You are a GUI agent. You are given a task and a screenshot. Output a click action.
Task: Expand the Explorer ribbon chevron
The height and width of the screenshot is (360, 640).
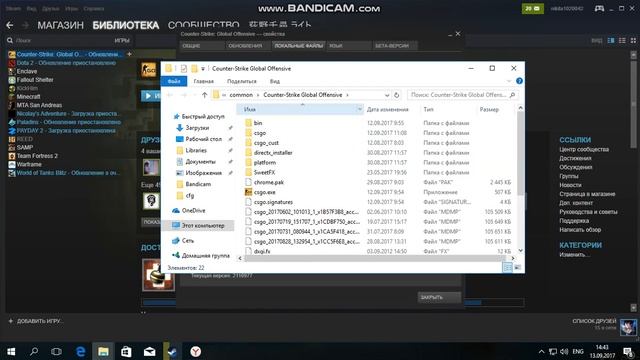tap(509, 81)
